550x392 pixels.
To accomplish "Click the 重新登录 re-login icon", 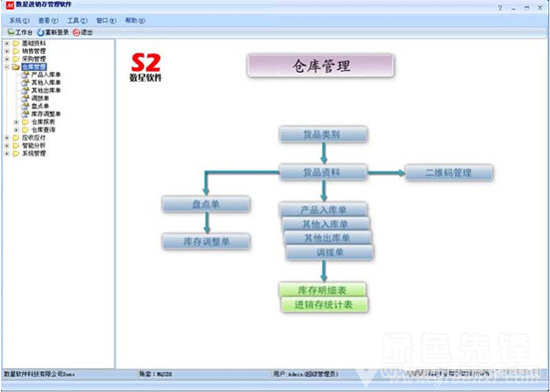I will [x=41, y=33].
